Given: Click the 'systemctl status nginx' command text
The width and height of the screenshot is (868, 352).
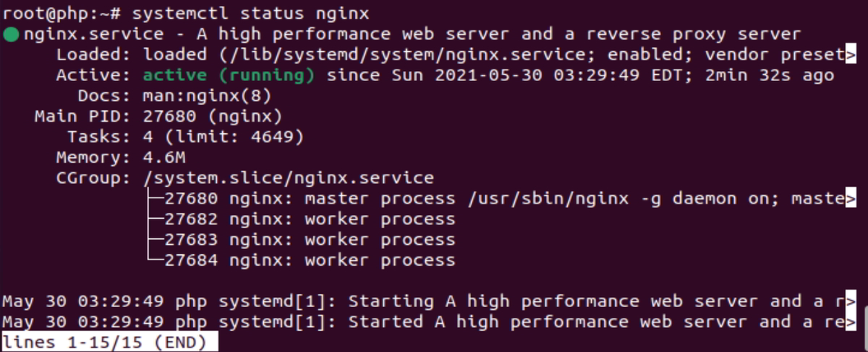Looking at the screenshot, I should [x=250, y=14].
